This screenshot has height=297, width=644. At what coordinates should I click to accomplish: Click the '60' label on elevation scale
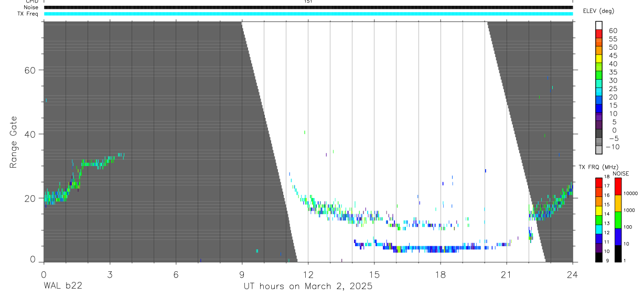click(x=613, y=31)
